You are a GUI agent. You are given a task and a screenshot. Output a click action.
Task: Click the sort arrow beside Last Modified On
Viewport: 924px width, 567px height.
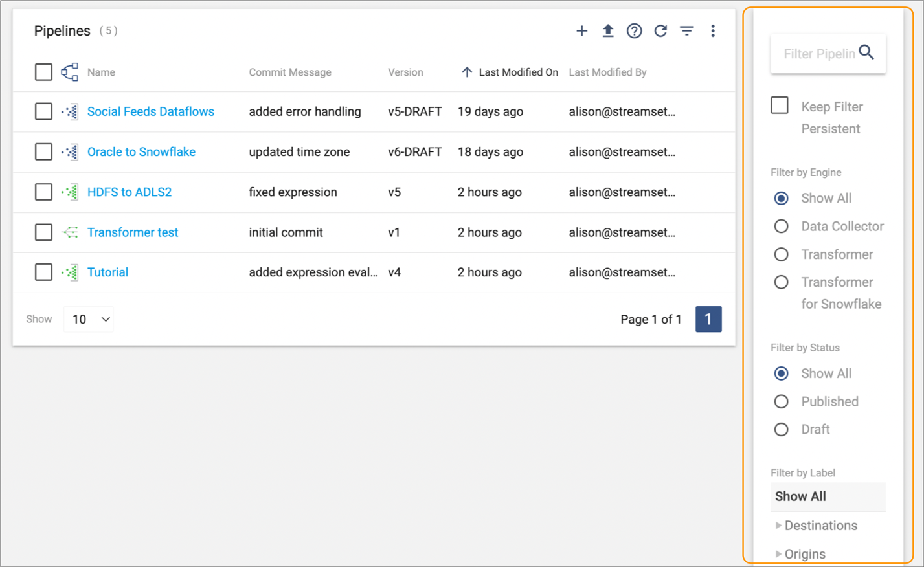point(467,72)
